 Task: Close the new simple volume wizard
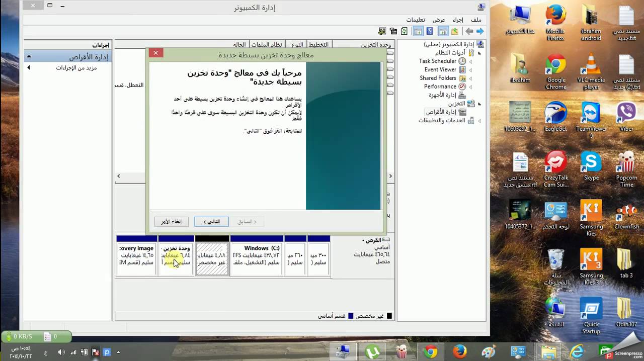(x=155, y=53)
